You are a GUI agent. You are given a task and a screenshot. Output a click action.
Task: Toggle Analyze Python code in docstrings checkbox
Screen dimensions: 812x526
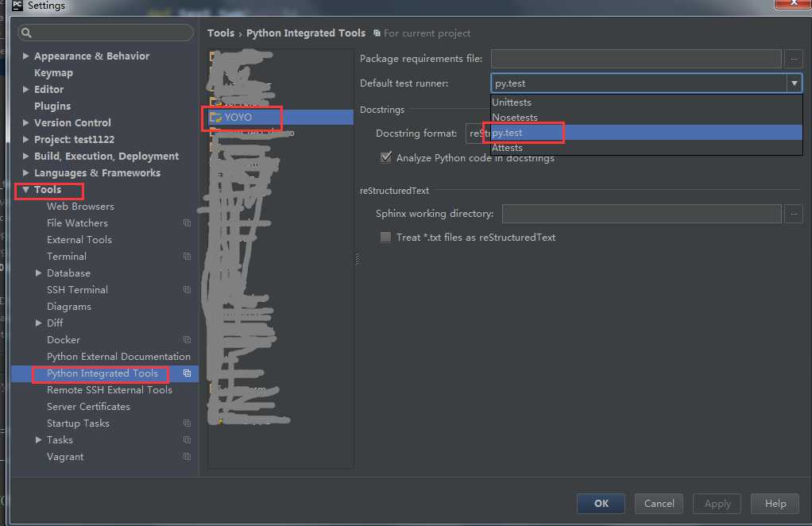[386, 157]
